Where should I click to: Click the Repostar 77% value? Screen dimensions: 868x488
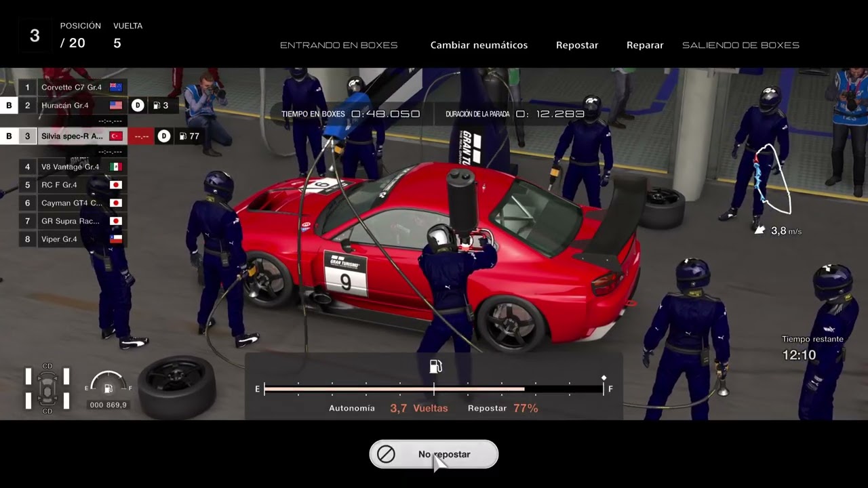tap(502, 408)
